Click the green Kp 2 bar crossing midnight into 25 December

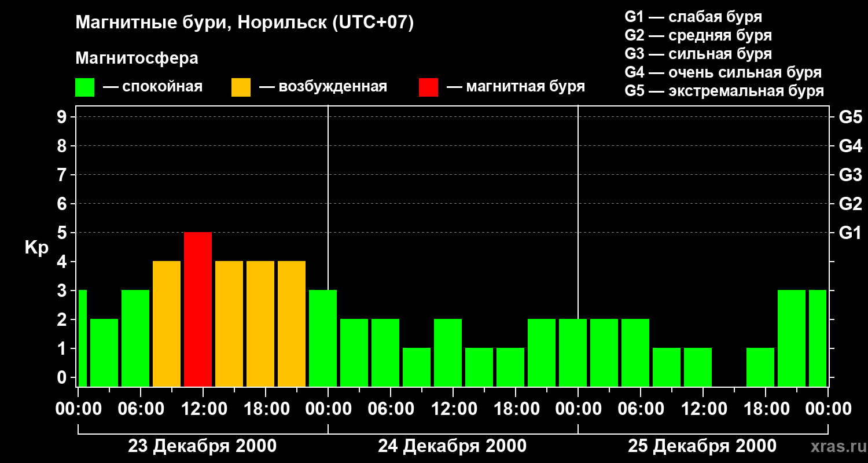[x=573, y=352]
